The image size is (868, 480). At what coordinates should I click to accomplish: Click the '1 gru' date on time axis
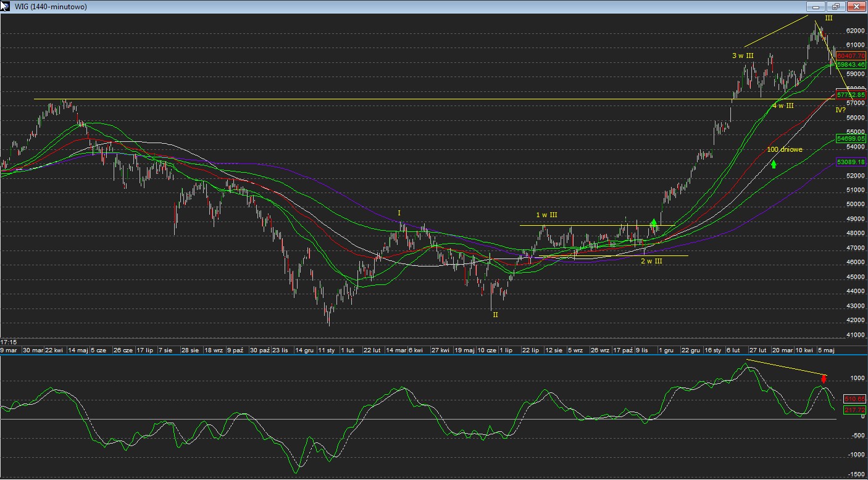tap(666, 350)
